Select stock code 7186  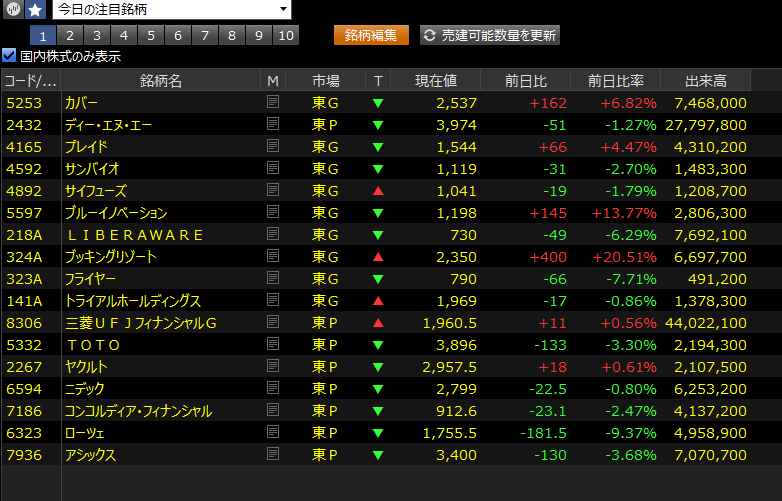pos(24,411)
